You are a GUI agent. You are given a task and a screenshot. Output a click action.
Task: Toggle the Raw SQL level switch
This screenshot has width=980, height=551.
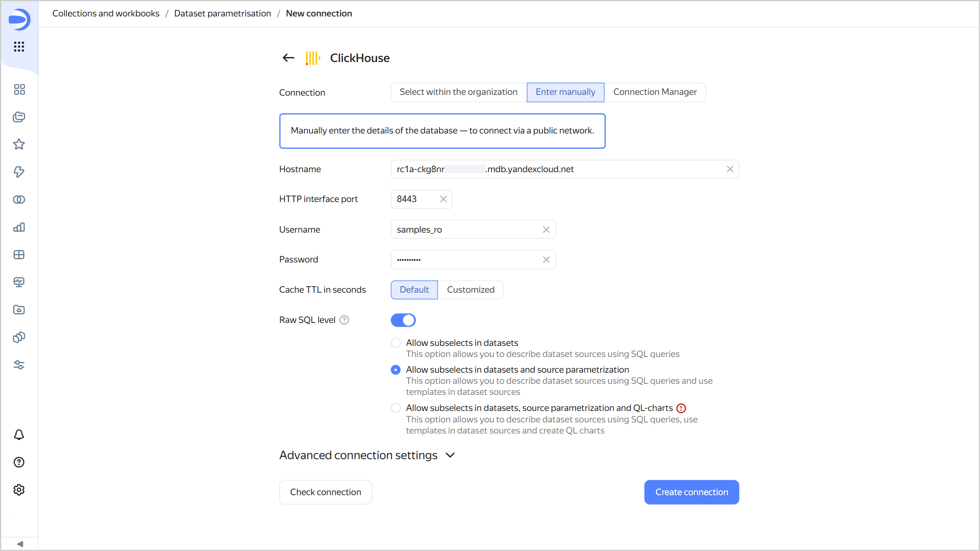(403, 320)
